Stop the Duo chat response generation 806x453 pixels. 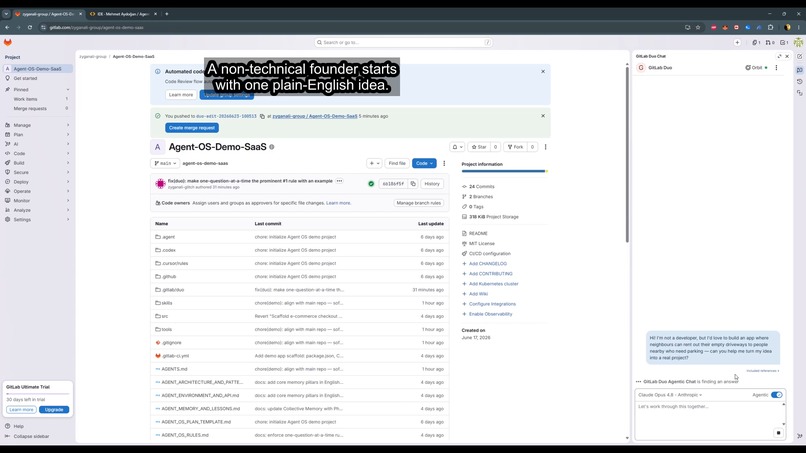coord(778,433)
